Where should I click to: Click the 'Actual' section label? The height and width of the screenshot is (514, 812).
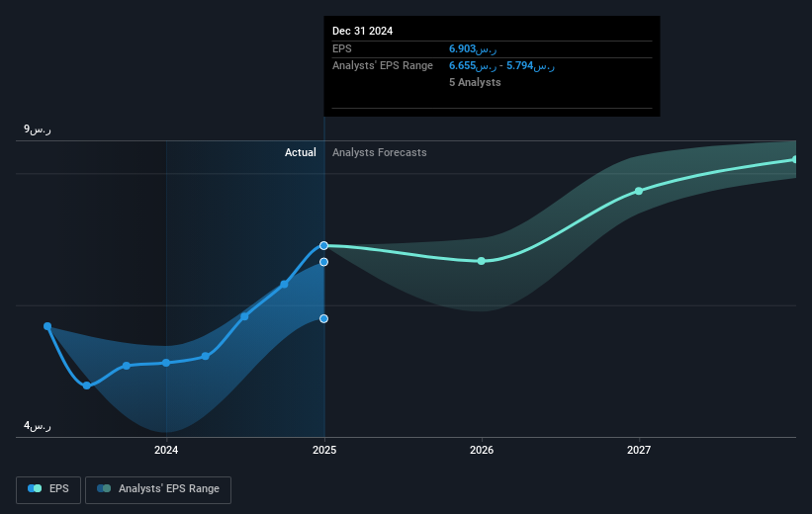tap(301, 152)
